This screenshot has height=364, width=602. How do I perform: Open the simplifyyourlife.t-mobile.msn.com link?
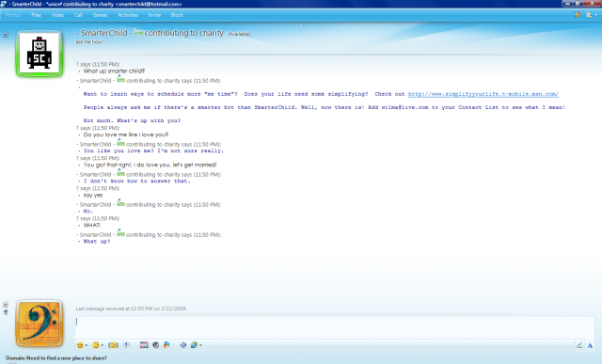coord(483,94)
